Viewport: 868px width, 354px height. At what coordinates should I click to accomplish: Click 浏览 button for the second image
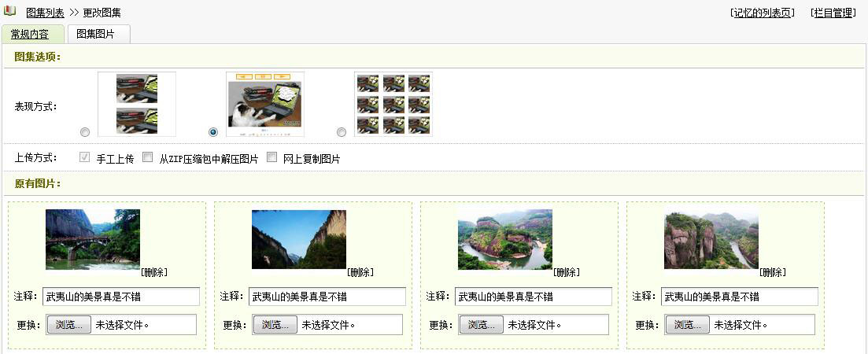[275, 325]
